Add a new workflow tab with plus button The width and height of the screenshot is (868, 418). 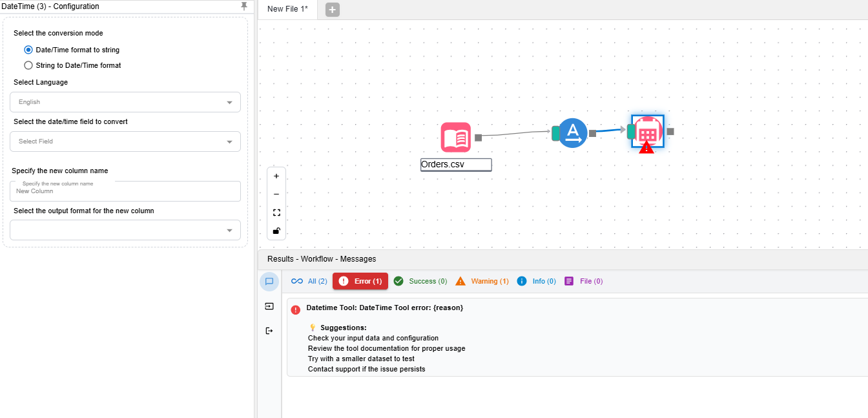[332, 10]
